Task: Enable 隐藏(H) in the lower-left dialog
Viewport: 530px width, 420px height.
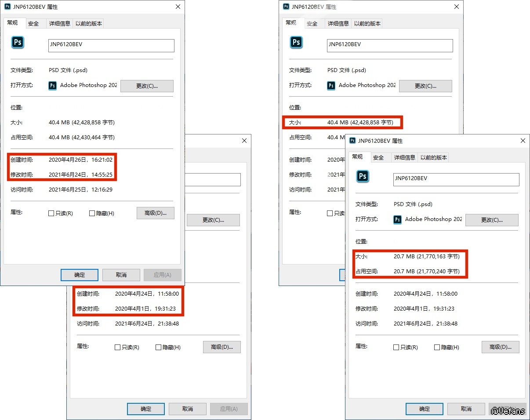Action: 158,348
